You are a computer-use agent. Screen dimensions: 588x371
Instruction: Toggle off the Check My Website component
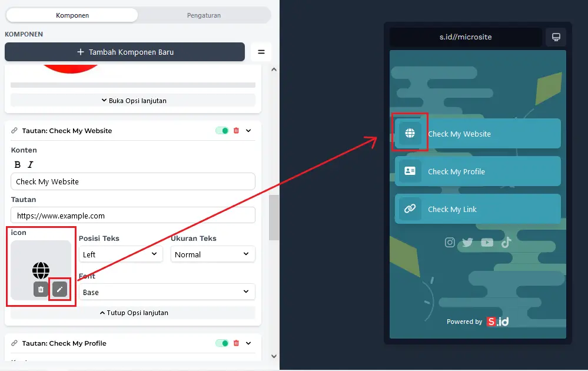pyautogui.click(x=222, y=131)
